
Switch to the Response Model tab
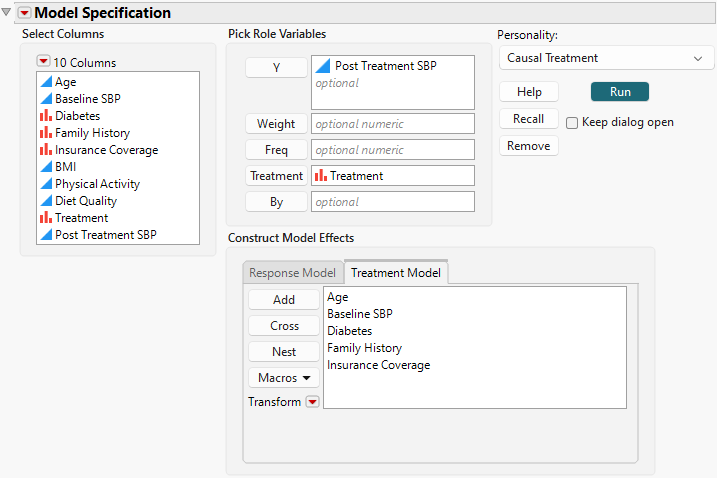tap(292, 273)
